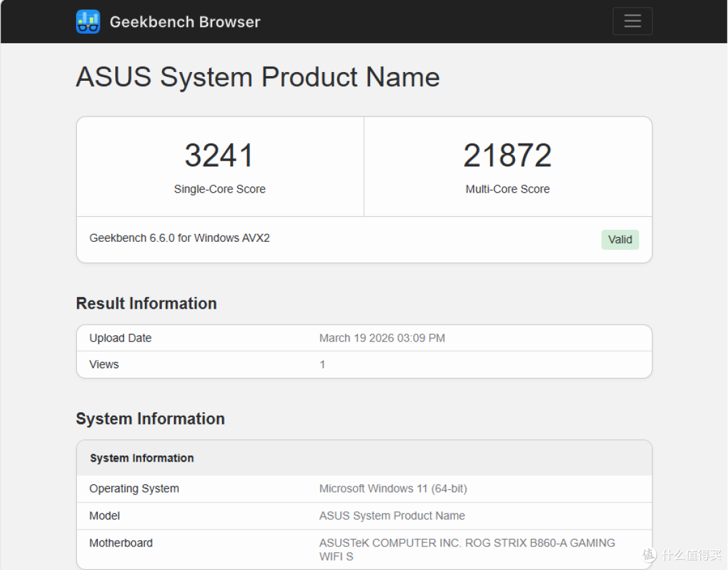Click the Single-Core Score label
This screenshot has height=570, width=728.
pos(220,189)
